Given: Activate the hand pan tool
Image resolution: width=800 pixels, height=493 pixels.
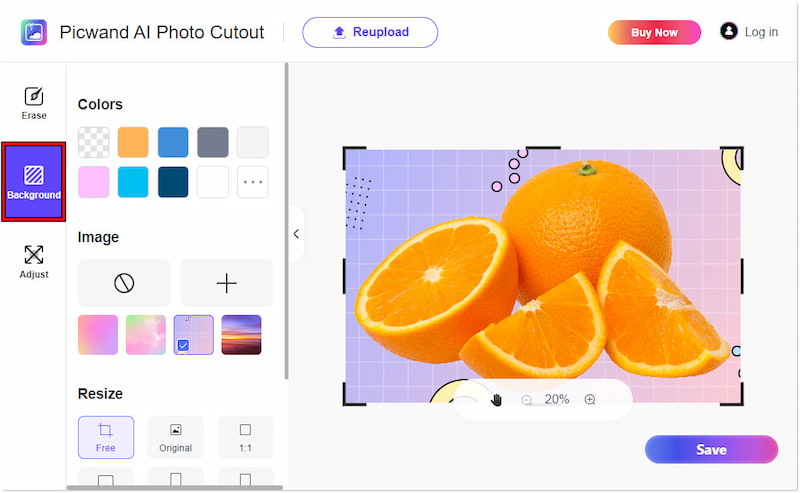Looking at the screenshot, I should [496, 400].
